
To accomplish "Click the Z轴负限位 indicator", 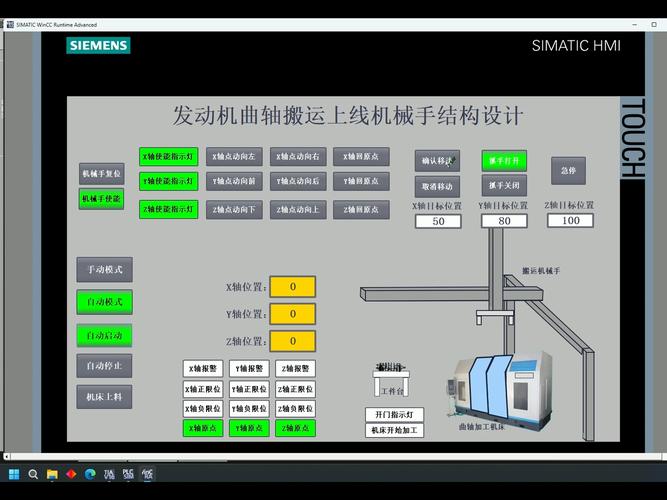I will point(295,409).
